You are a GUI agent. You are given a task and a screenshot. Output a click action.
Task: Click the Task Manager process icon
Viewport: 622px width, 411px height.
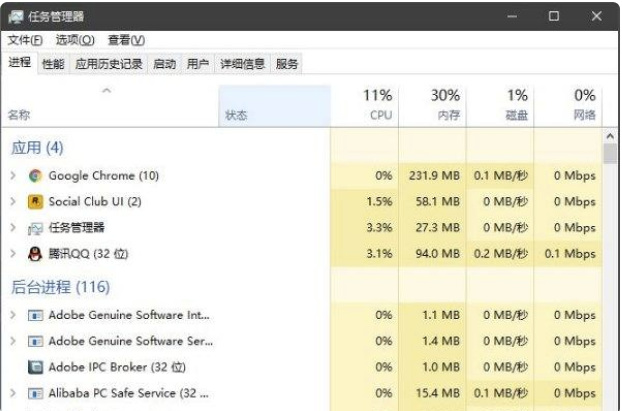coord(36,228)
